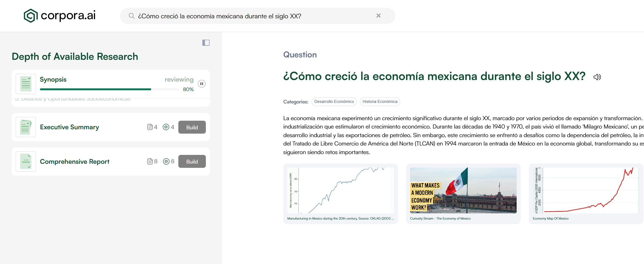
Task: Select the Desarrollo Económico category tag
Action: tap(334, 102)
